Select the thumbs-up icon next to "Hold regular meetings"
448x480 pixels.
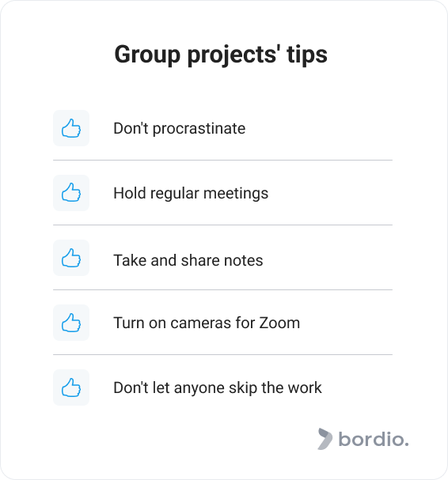71,193
